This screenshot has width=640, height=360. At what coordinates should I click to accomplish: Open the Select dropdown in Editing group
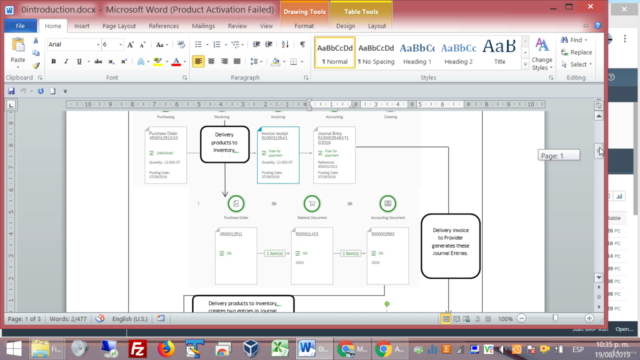[576, 64]
